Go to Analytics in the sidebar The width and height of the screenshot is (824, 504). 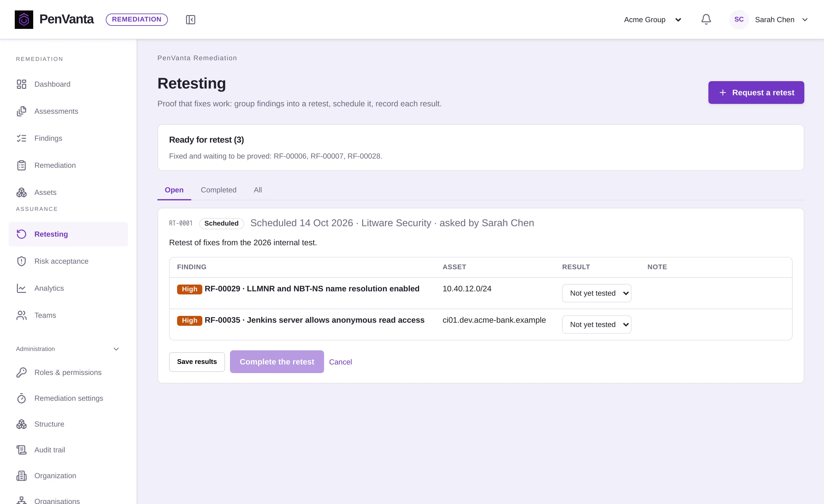68,288
